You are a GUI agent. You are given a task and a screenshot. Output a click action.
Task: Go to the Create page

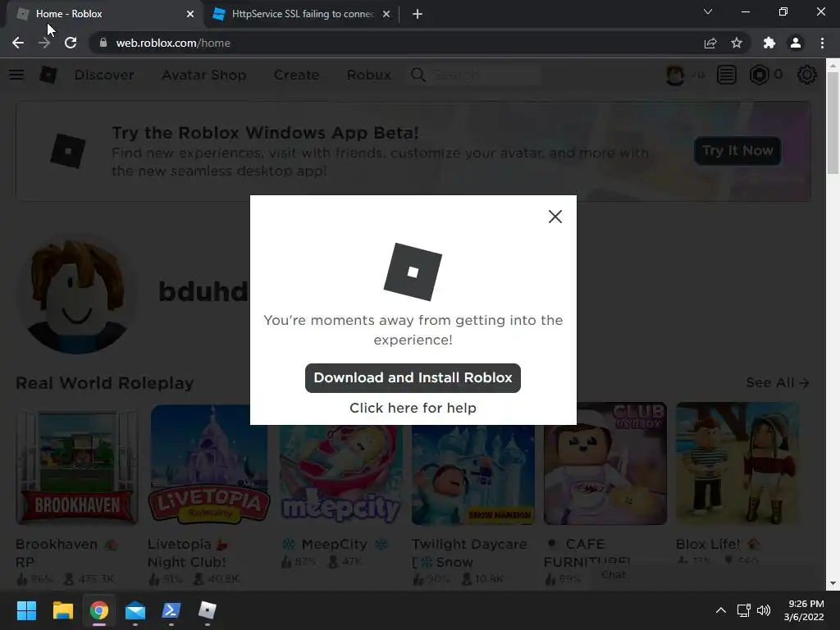coord(296,75)
